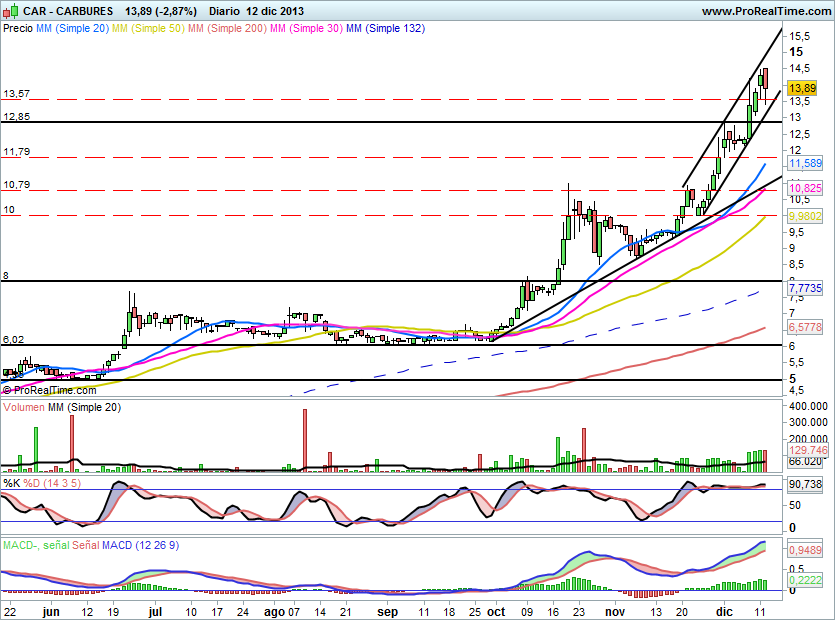Image resolution: width=835 pixels, height=620 pixels.
Task: Click the www.ProRealTime.com link
Action: tap(766, 11)
